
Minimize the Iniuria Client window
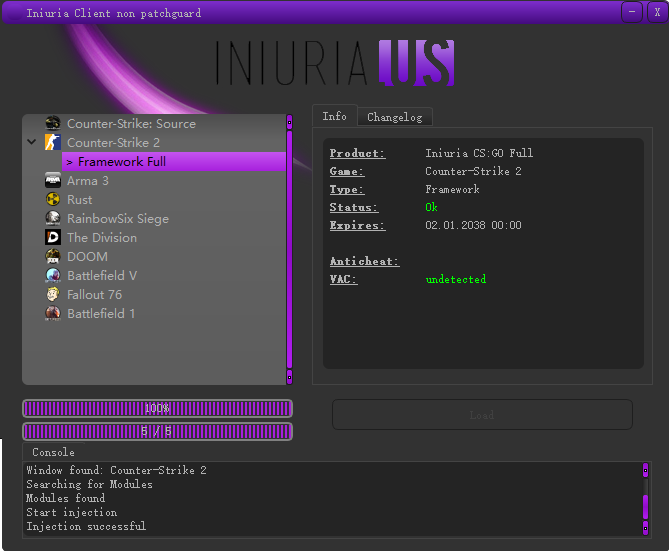(631, 13)
